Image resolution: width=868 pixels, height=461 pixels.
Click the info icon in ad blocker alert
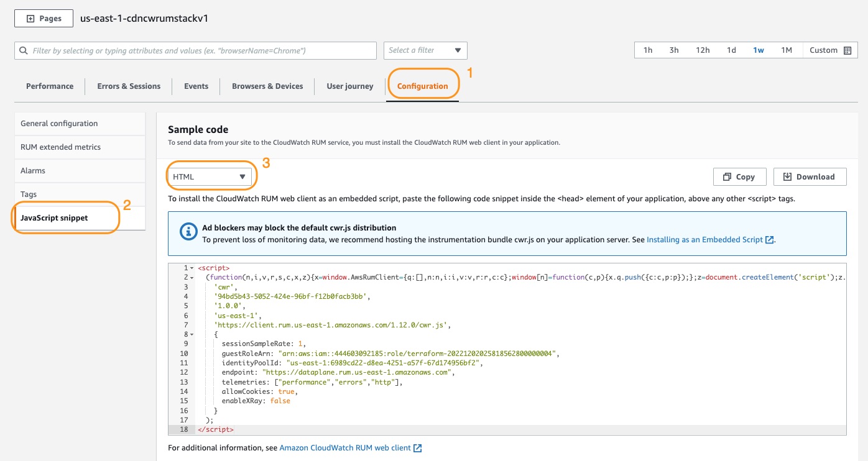tap(188, 232)
